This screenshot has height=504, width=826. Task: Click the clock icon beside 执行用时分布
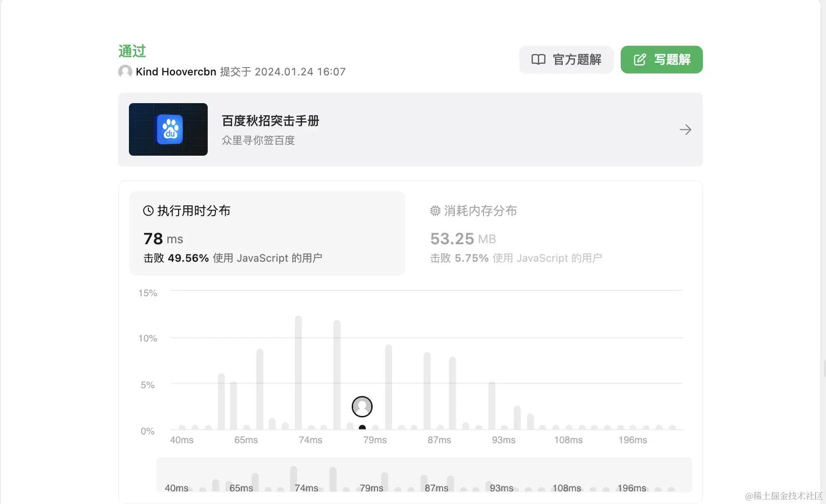(x=148, y=211)
